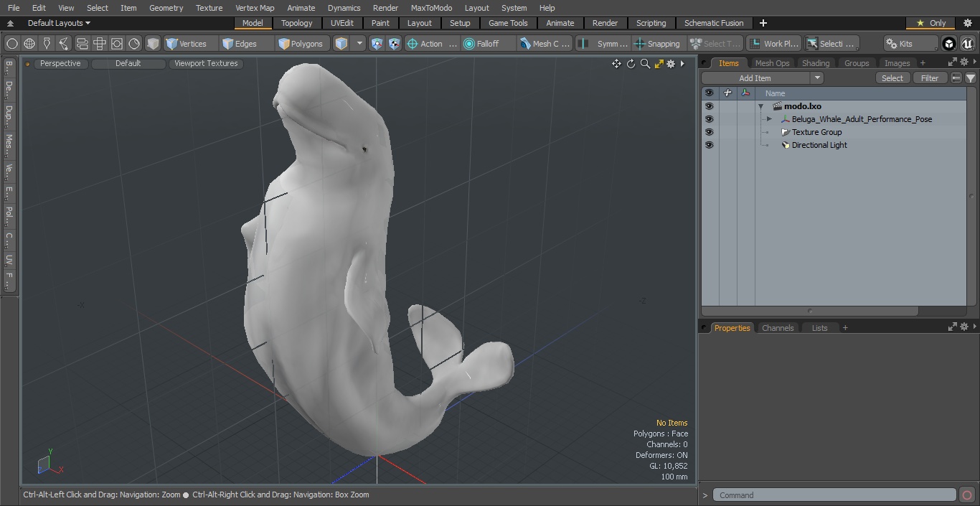Select the pen-shaped tool icon
The width and height of the screenshot is (980, 506).
click(47, 44)
